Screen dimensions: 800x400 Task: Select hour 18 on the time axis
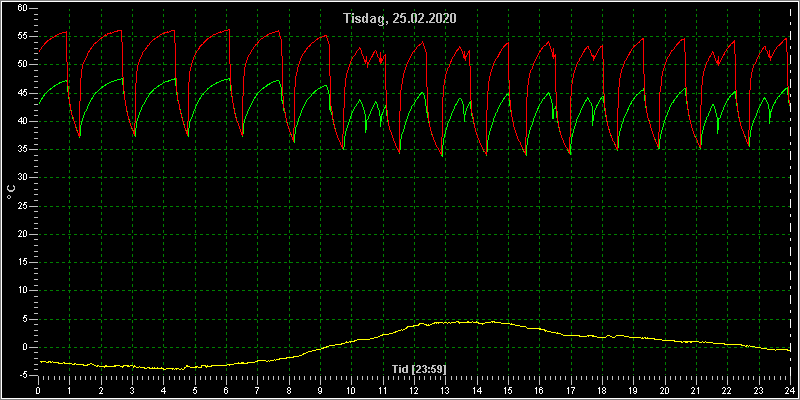[x=602, y=390]
